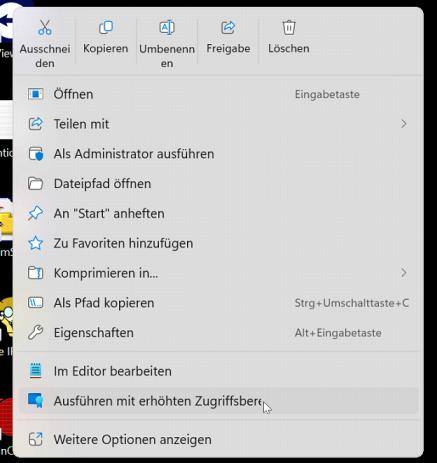Screen dimensions: 437x463
Task: Click the Freigabe share icon
Action: 228,27
